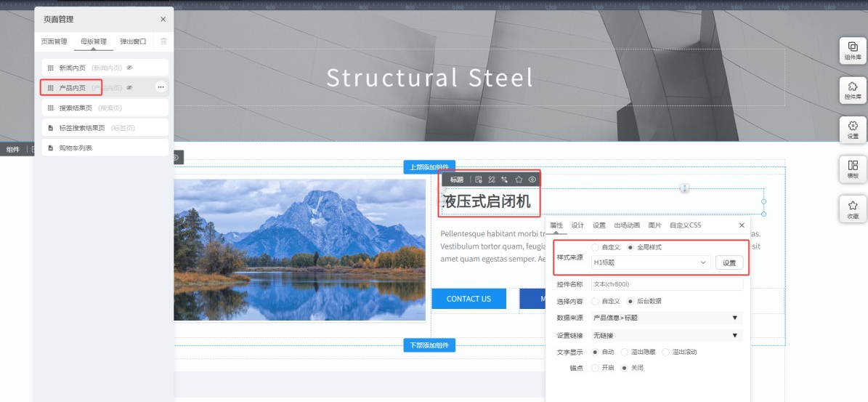This screenshot has height=402, width=868.
Task: Click the Structural Steel banner heading
Action: click(429, 78)
